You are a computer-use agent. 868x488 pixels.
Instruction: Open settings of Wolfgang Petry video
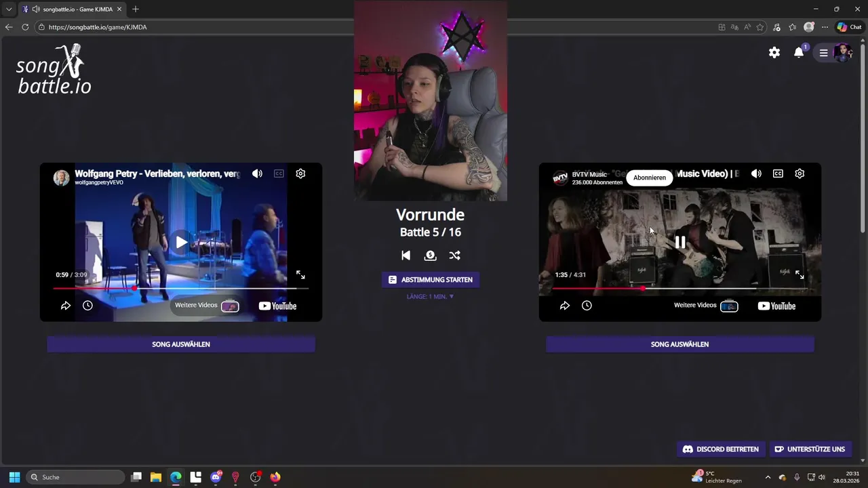coord(300,174)
